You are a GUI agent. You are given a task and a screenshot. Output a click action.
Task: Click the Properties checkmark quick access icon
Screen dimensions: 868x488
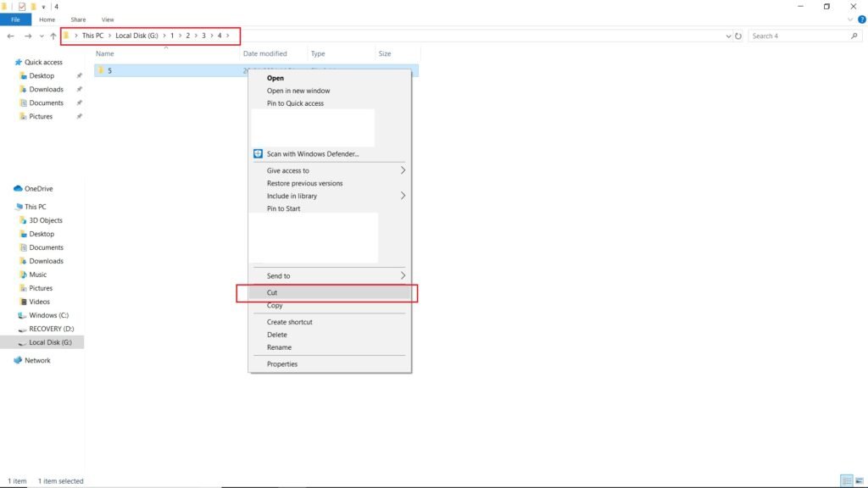pyautogui.click(x=21, y=7)
